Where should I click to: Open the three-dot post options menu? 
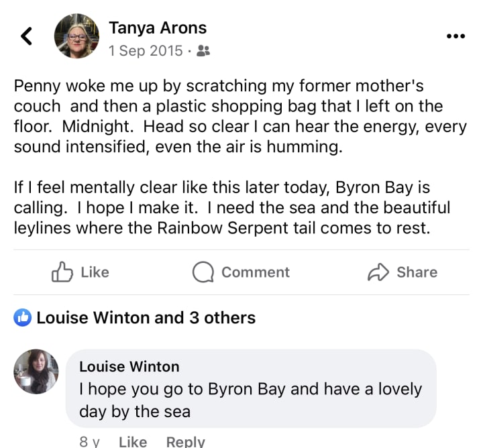coord(455,36)
